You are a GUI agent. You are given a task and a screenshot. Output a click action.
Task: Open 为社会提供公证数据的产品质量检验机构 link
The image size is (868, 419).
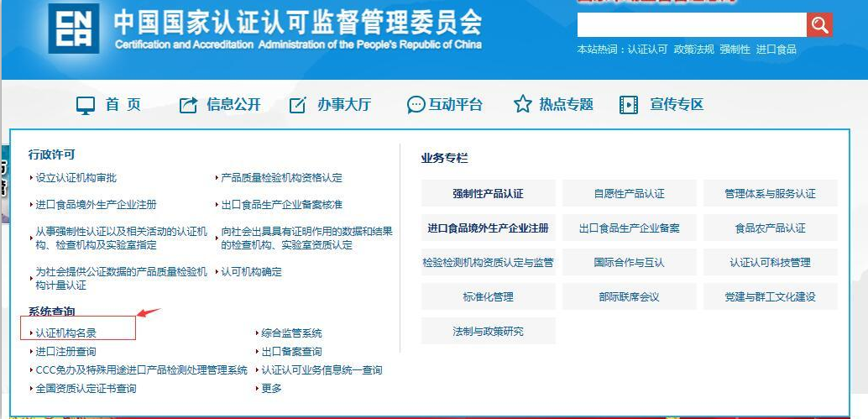(x=122, y=279)
